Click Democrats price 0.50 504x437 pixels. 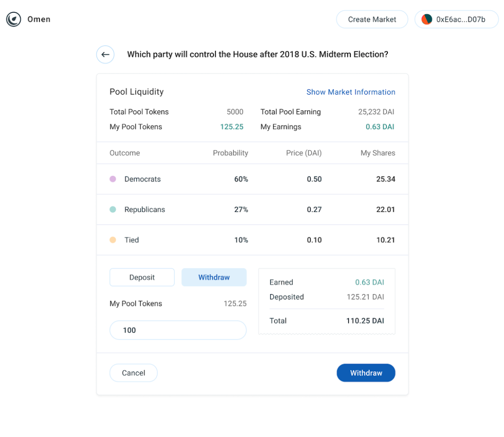(315, 179)
